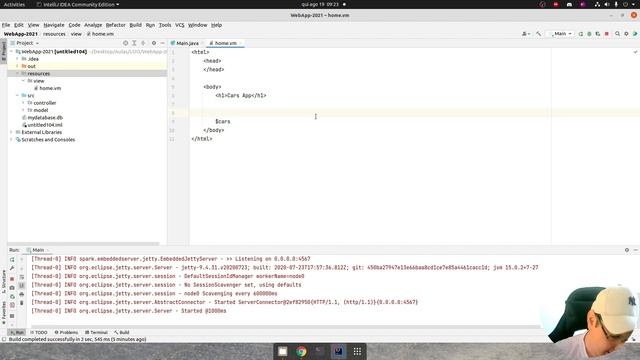Click the Locate in Project panel target icon

(126, 43)
